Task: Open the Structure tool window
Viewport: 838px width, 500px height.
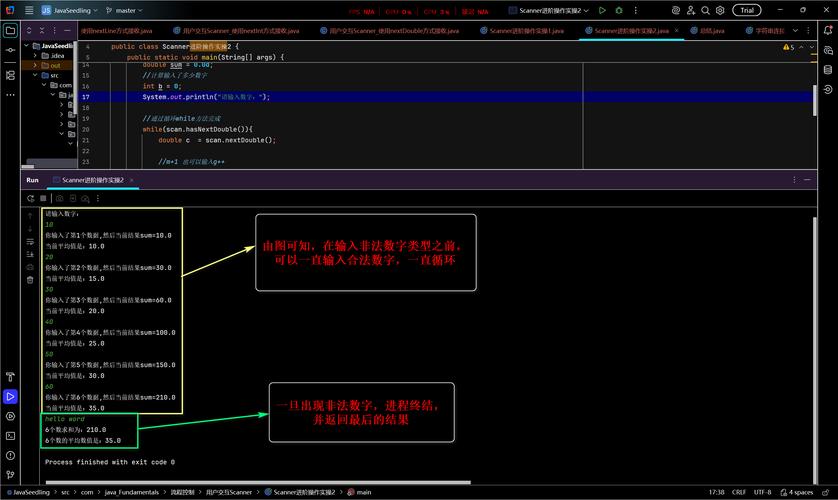Action: pyautogui.click(x=10, y=75)
